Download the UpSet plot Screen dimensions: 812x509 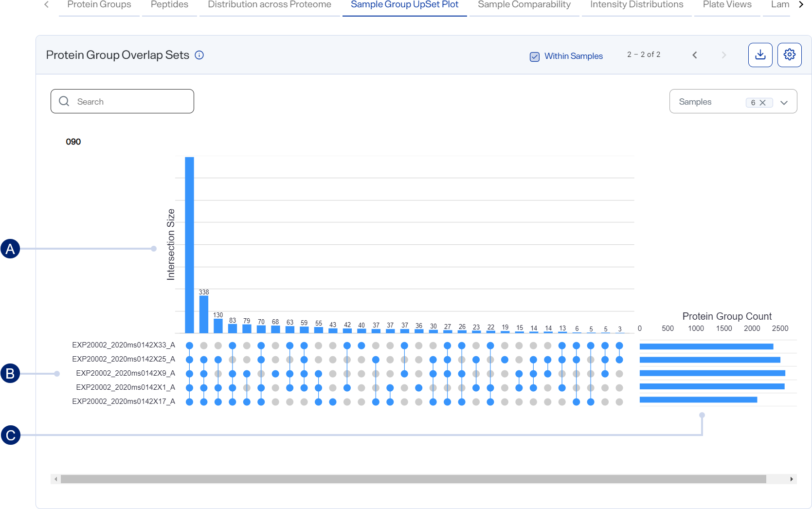click(760, 55)
